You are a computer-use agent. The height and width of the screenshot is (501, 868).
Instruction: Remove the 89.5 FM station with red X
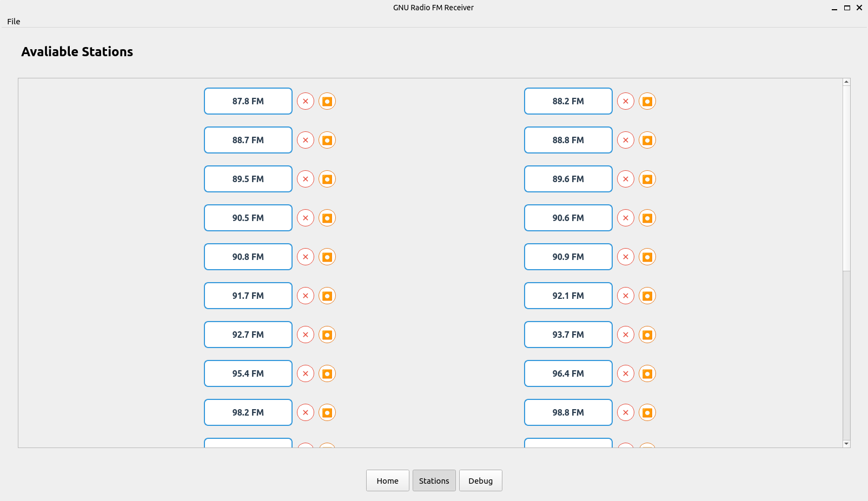pos(306,179)
